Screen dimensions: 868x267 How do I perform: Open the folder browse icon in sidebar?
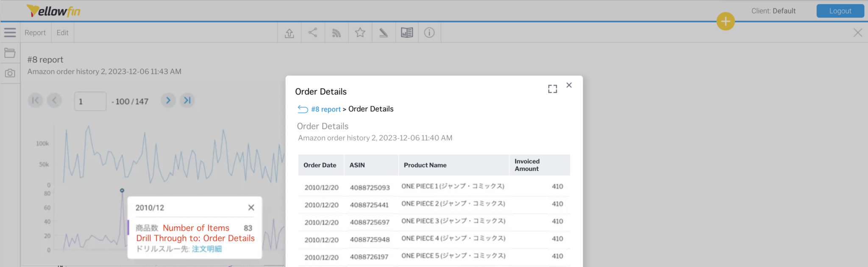[x=10, y=53]
